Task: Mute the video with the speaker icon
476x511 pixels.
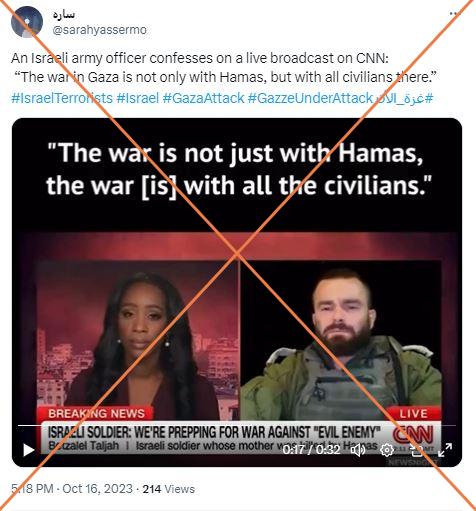Action: coord(358,450)
